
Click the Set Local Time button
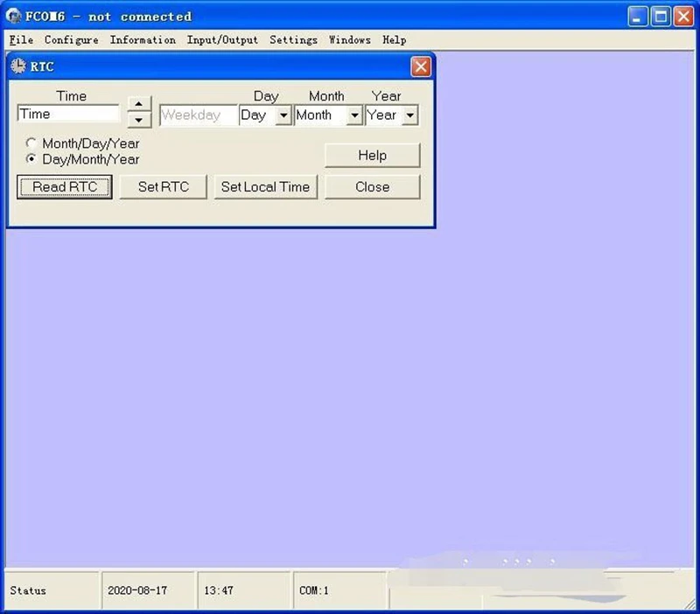[x=266, y=186]
